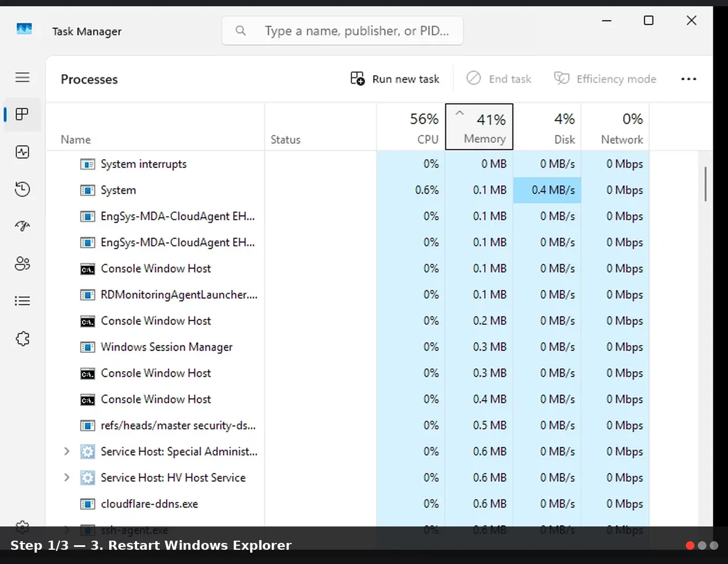Open the Users page icon
The image size is (728, 564).
22,264
